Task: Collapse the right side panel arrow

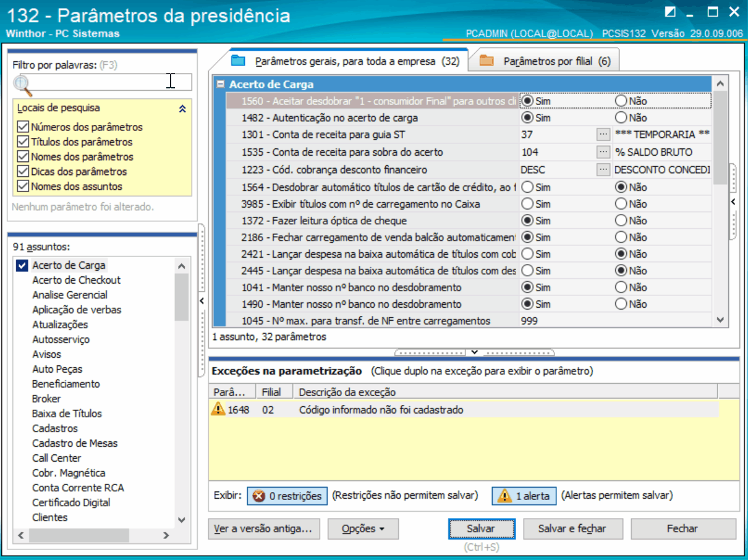Action: [733, 202]
